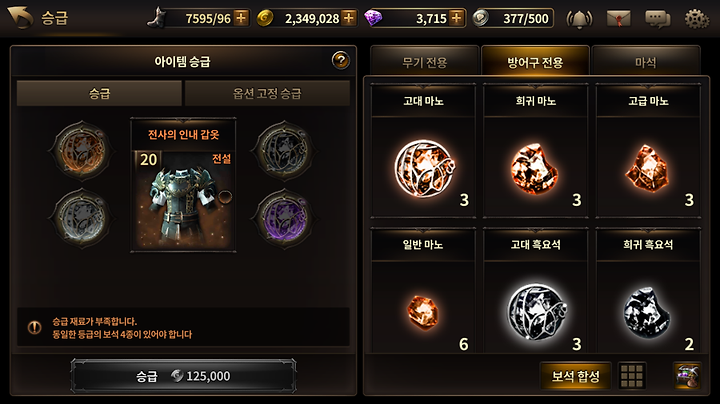This screenshot has height=404, width=720.
Task: Click 승급 125,000 upgrade button
Action: [183, 376]
